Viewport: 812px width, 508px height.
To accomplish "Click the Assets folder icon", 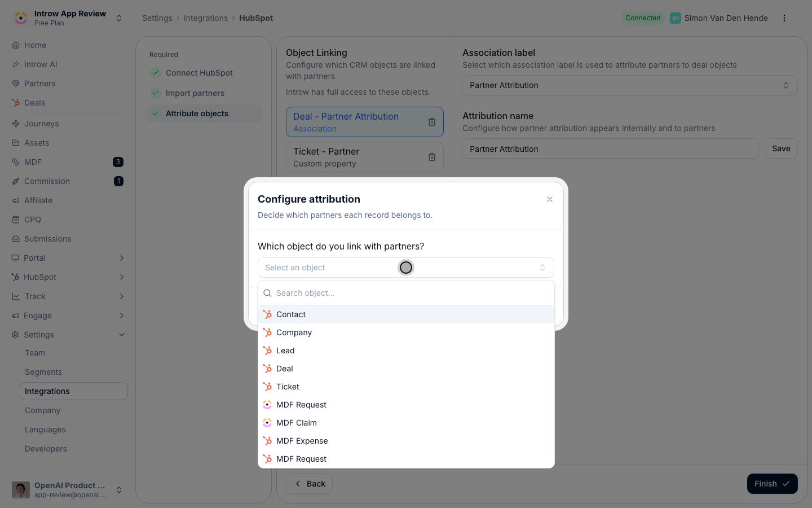I will 16,143.
